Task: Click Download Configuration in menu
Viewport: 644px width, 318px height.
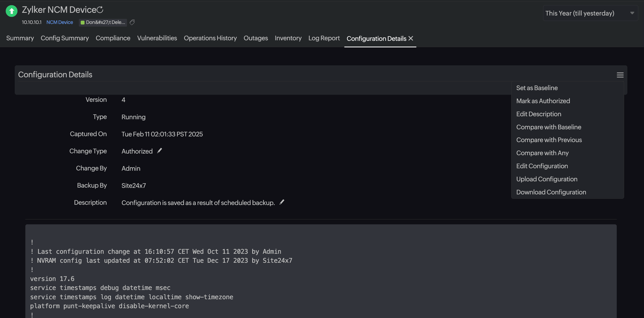Action: pyautogui.click(x=551, y=192)
